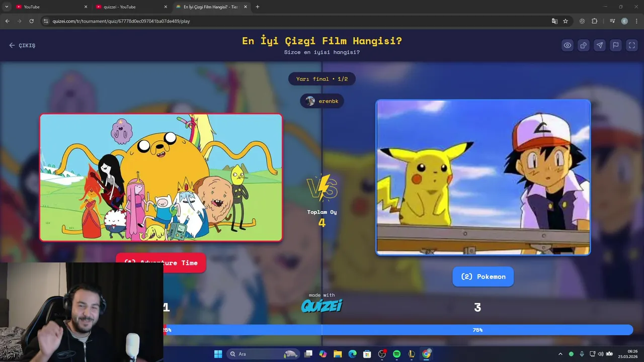The width and height of the screenshot is (644, 362).
Task: Expand the tab search dropdown arrow
Action: (x=7, y=7)
